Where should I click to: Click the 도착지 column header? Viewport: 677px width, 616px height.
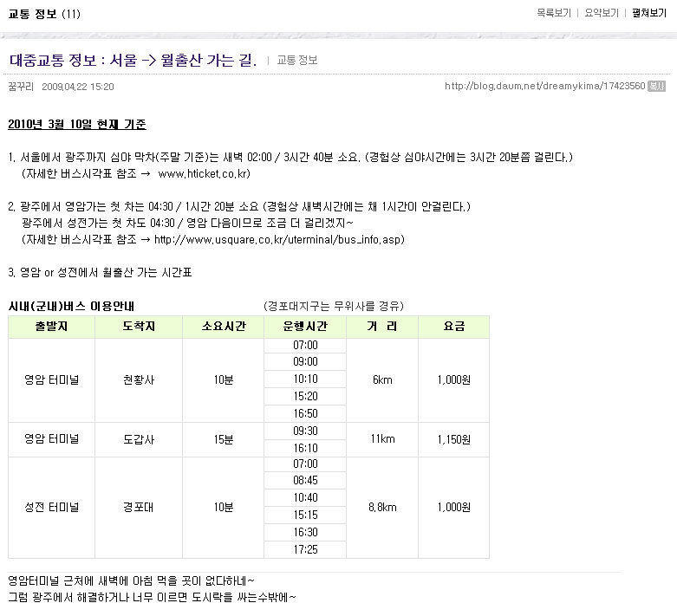pyautogui.click(x=139, y=327)
